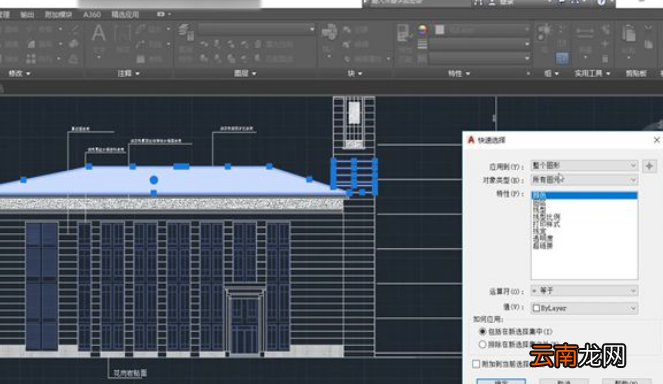Screen dimensions: 663x384
Task: Click the ByLayer color swatch in 值 field
Action: pos(536,308)
